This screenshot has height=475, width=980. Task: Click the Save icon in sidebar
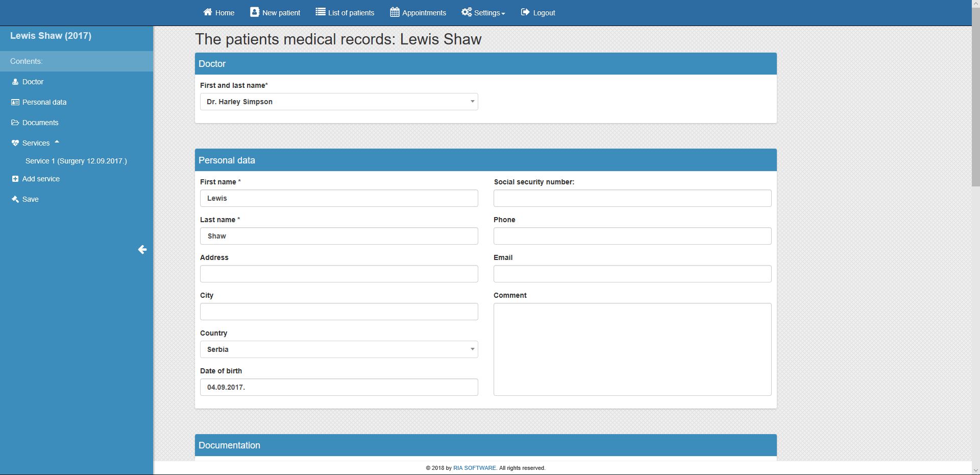[15, 199]
